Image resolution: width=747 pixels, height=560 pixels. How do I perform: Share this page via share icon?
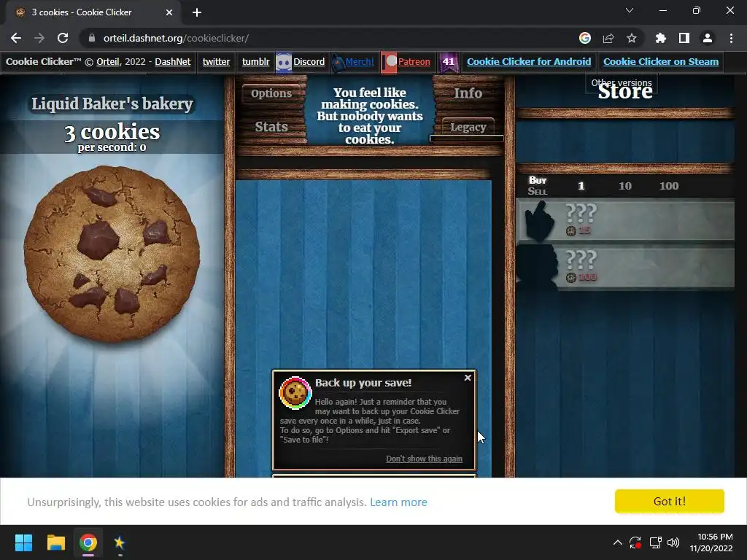[608, 38]
